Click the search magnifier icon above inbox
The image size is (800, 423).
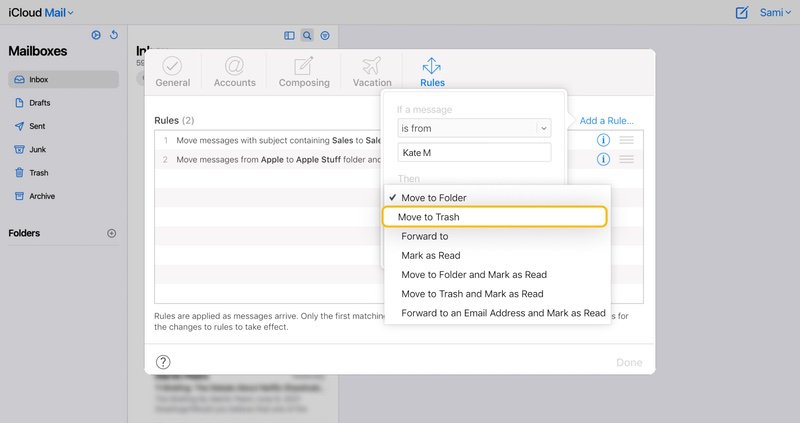[x=307, y=35]
